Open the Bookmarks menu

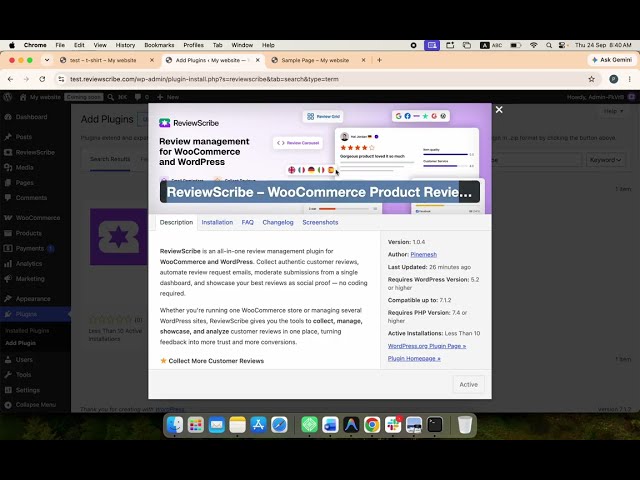(159, 45)
